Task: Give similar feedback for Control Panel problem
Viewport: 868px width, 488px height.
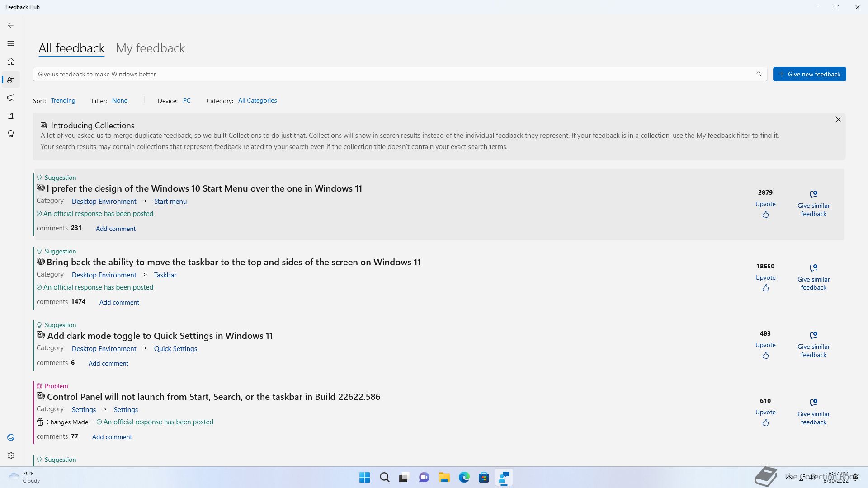Action: click(x=814, y=412)
